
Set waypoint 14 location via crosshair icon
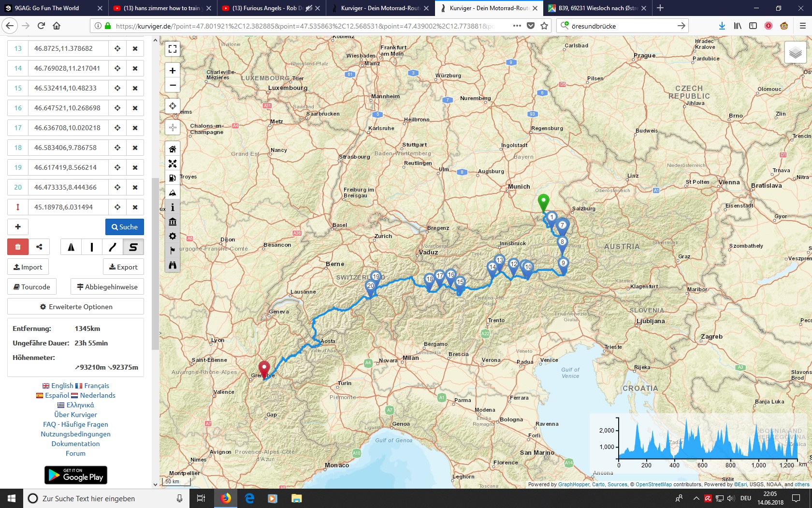click(117, 68)
